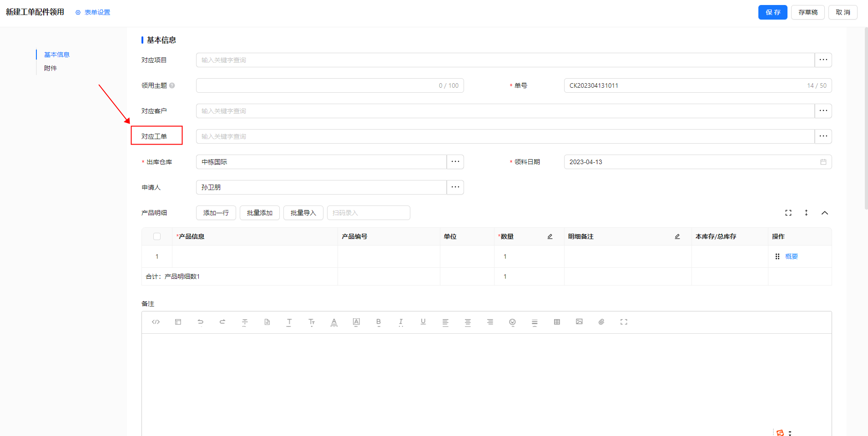Click 添加一行 to add a row

(216, 213)
